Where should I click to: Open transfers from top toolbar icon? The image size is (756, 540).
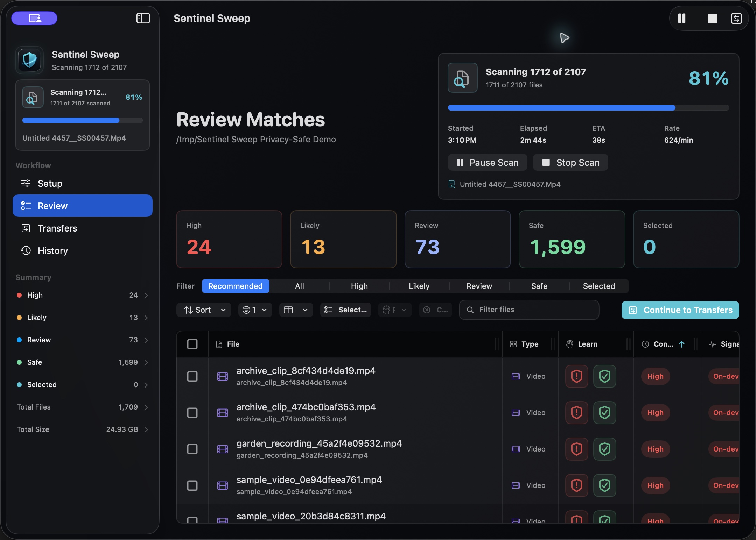[x=736, y=18]
